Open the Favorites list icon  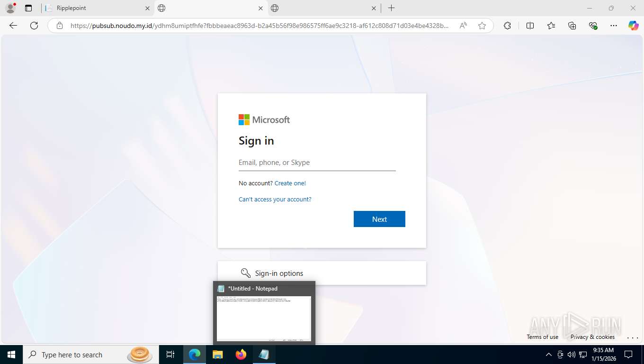[551, 26]
